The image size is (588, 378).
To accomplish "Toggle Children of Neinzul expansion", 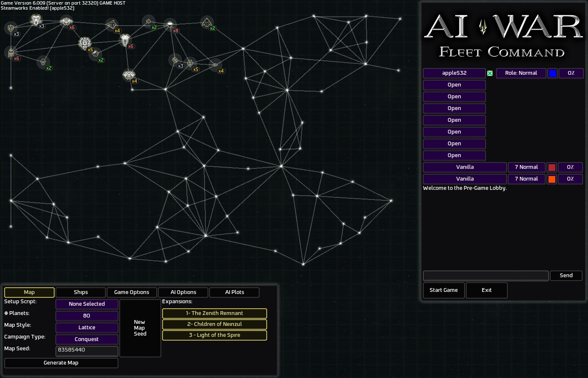I will tap(215, 324).
